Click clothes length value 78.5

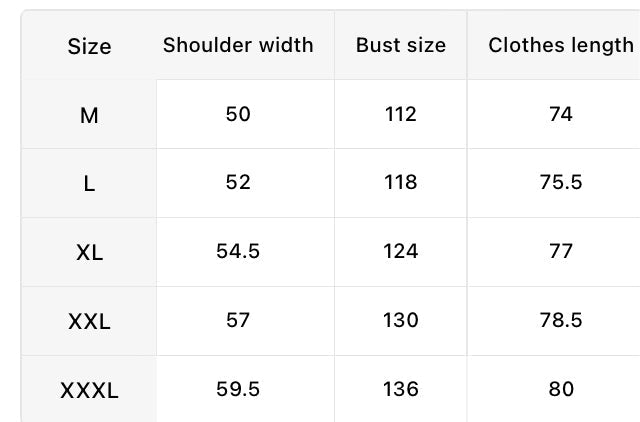tap(560, 320)
